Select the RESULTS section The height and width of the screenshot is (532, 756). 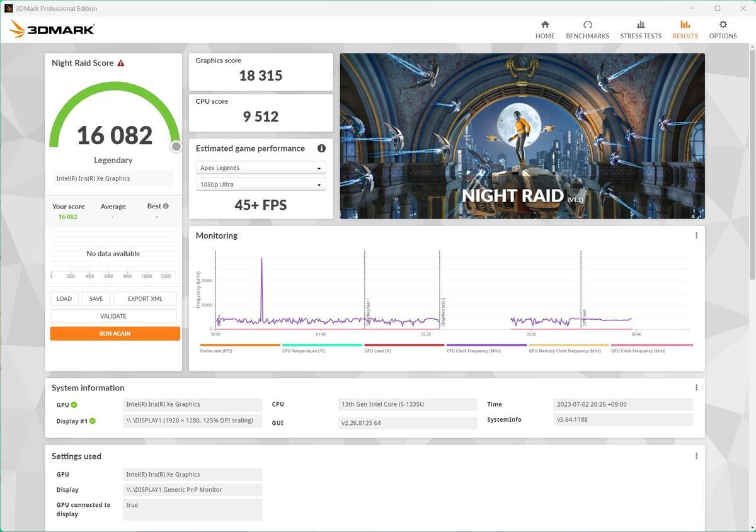point(685,30)
